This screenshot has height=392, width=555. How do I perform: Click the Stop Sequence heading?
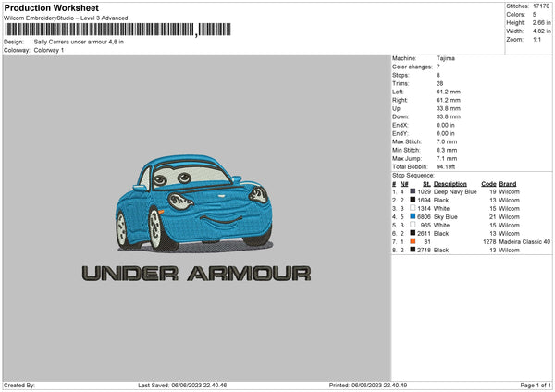click(413, 174)
